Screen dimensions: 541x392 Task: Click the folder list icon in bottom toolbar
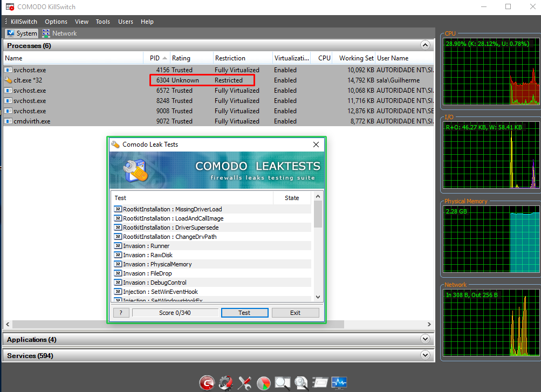(x=320, y=382)
